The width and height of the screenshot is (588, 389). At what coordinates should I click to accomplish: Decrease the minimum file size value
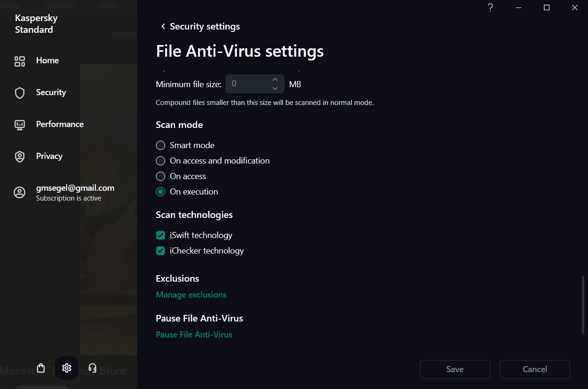pos(275,88)
